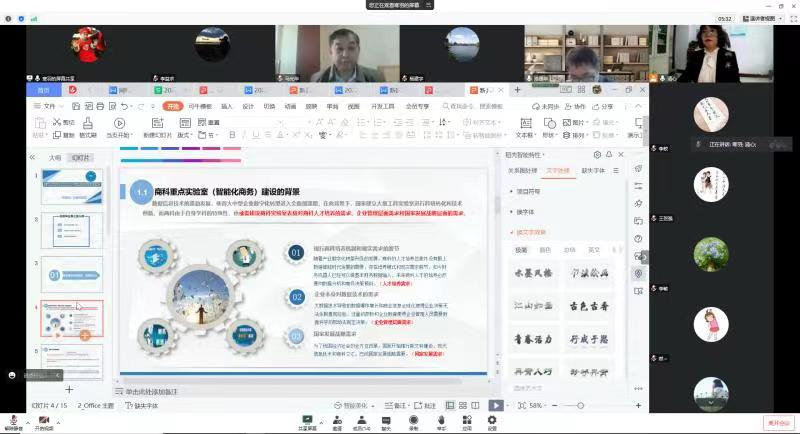The height and width of the screenshot is (434, 800).
Task: Open the 关系图处理 tab in side panel
Action: 525,171
